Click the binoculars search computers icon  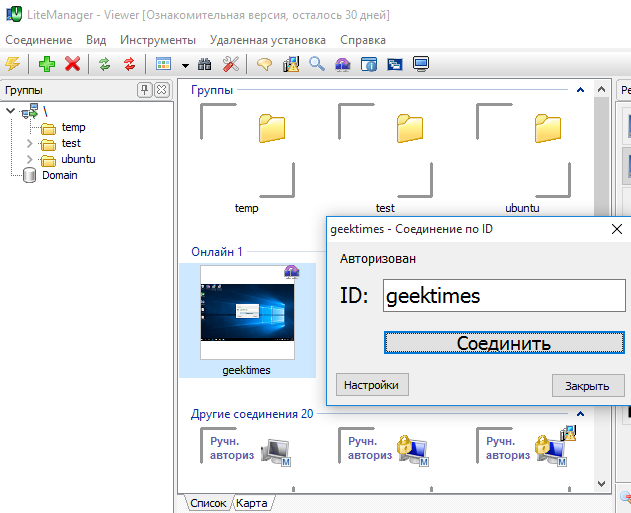(204, 64)
